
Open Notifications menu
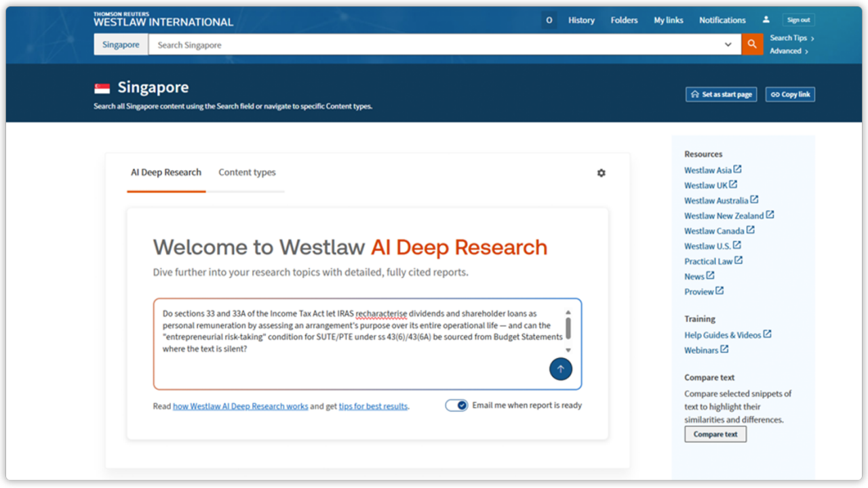coord(722,20)
